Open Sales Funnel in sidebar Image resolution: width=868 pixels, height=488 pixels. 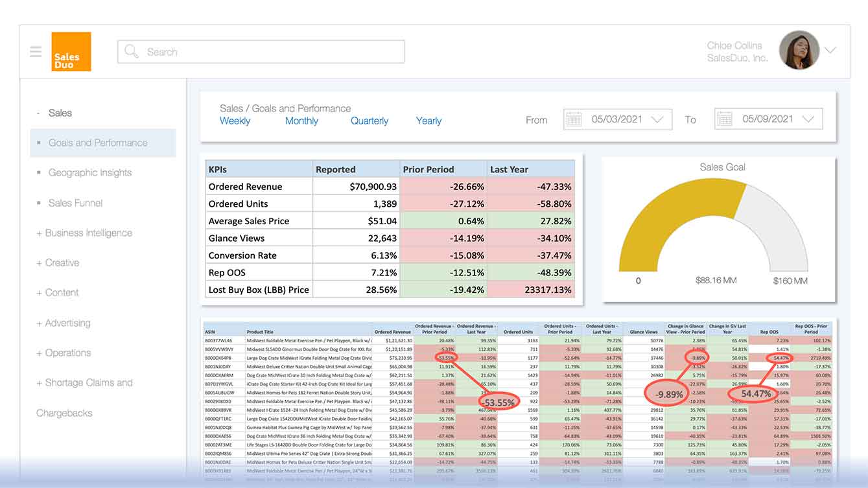pos(75,203)
